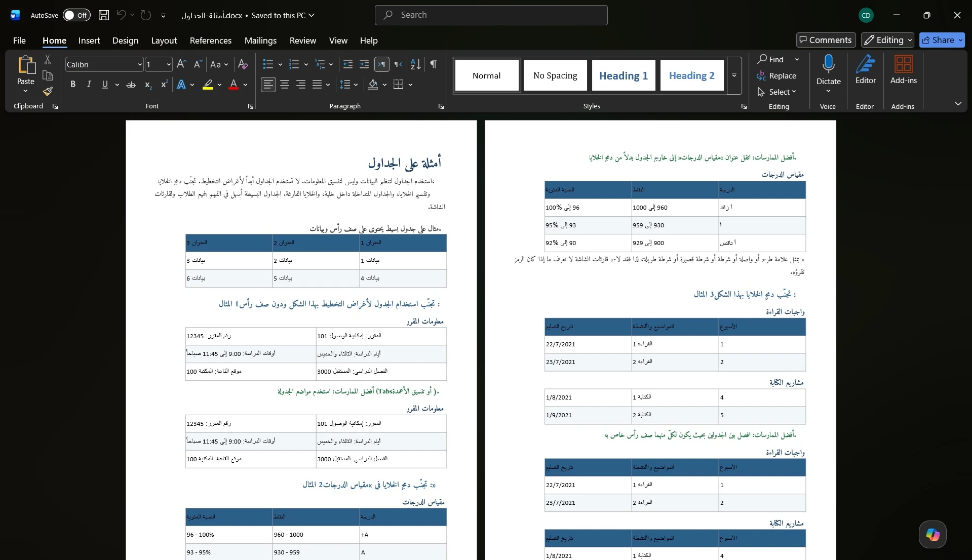Viewport: 972px width, 560px height.
Task: Toggle right-to-left text direction
Action: (399, 64)
